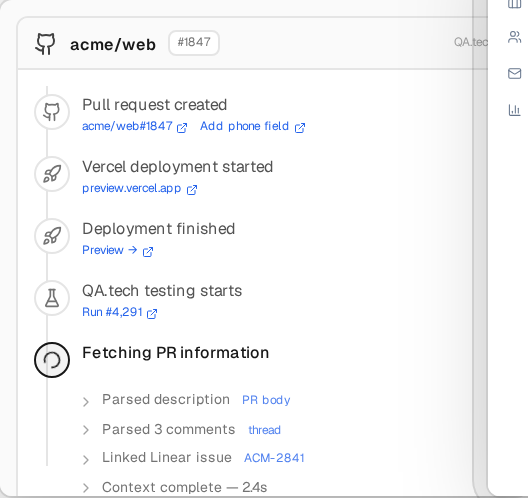Click the spinner icon for Fetching PR information
Image resolution: width=528 pixels, height=498 pixels.
(x=52, y=360)
